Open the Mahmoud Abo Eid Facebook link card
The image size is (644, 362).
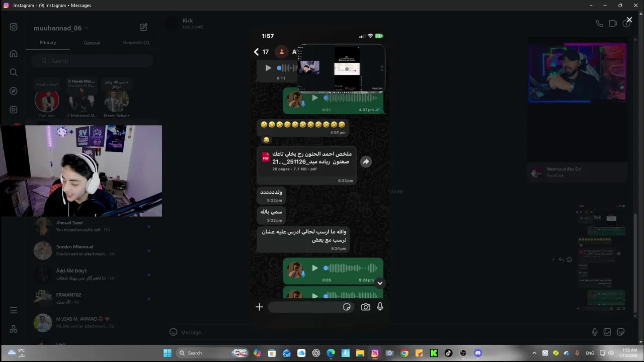[x=578, y=172]
